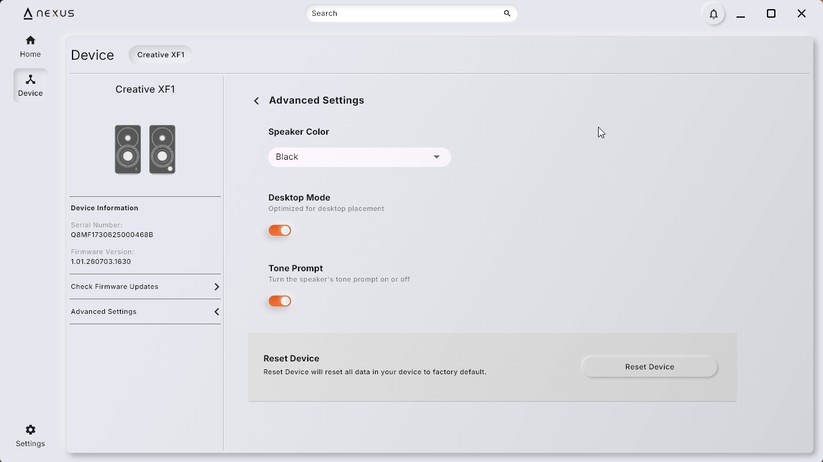The width and height of the screenshot is (823, 462).
Task: Click the Device Information heading
Action: click(104, 208)
